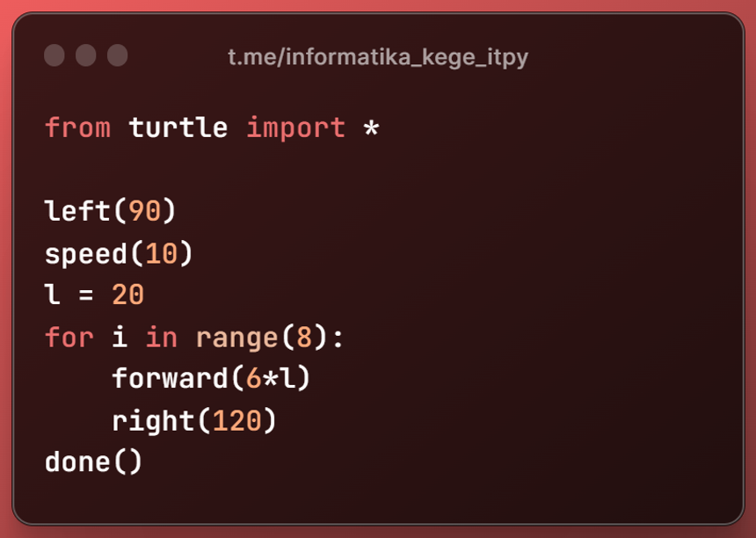The height and width of the screenshot is (538, 756).
Task: Click the 'in' keyword in loop
Action: click(x=161, y=337)
